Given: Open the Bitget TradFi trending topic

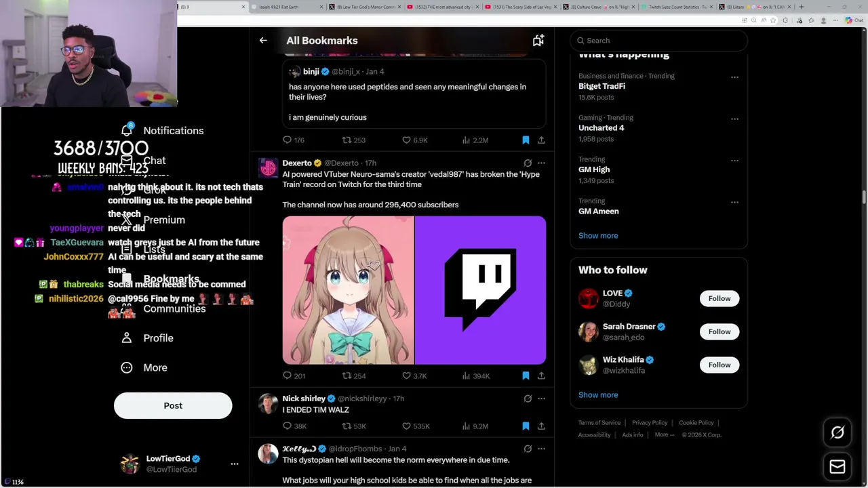Looking at the screenshot, I should tap(601, 86).
